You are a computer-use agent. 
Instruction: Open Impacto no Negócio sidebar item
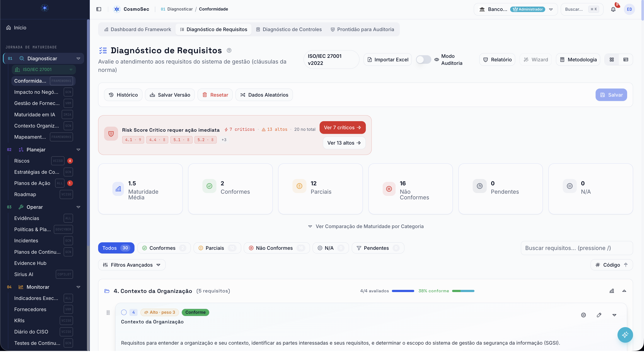[x=44, y=92]
